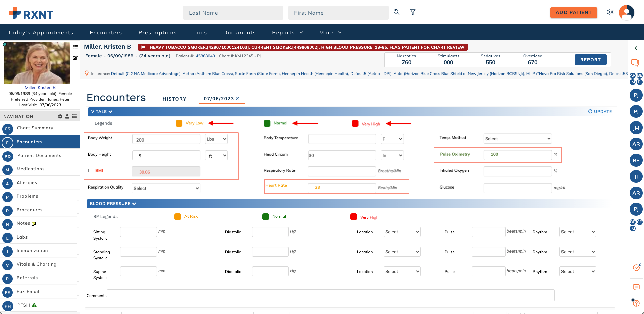Open tasks checkmark icon with badge
Screen dimensions: 644x314
pos(636,267)
